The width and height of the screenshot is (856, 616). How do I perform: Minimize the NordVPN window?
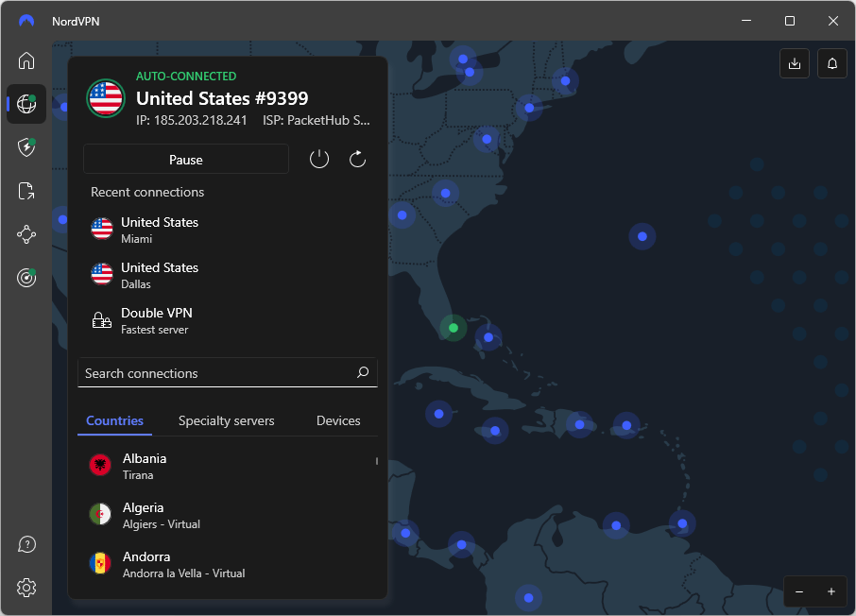coord(746,21)
